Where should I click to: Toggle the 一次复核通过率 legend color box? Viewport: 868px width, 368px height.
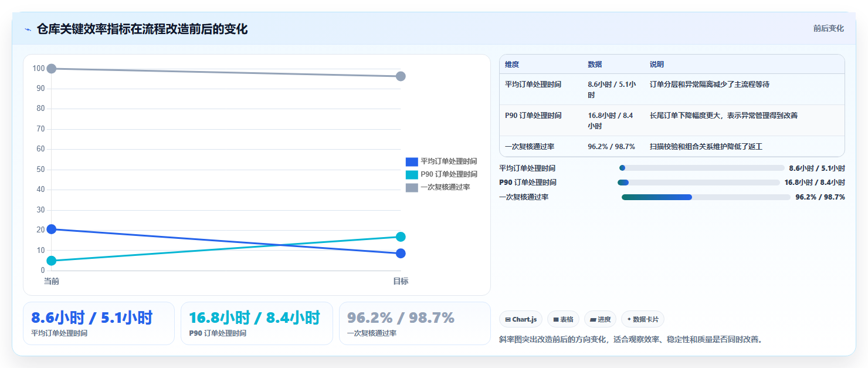coord(412,187)
